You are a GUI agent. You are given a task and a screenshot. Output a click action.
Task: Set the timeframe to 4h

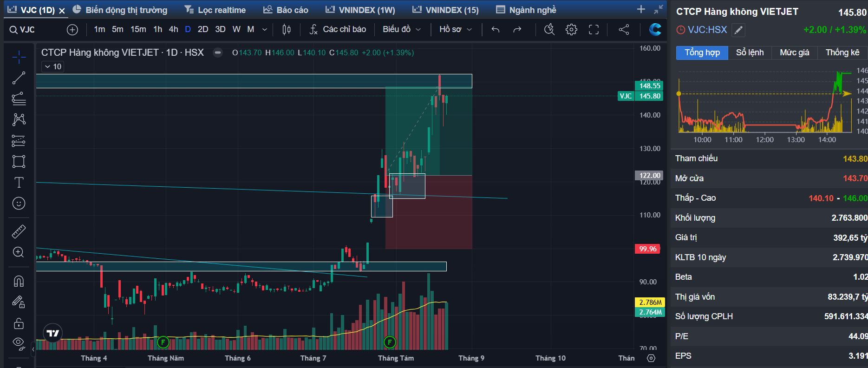pos(173,29)
